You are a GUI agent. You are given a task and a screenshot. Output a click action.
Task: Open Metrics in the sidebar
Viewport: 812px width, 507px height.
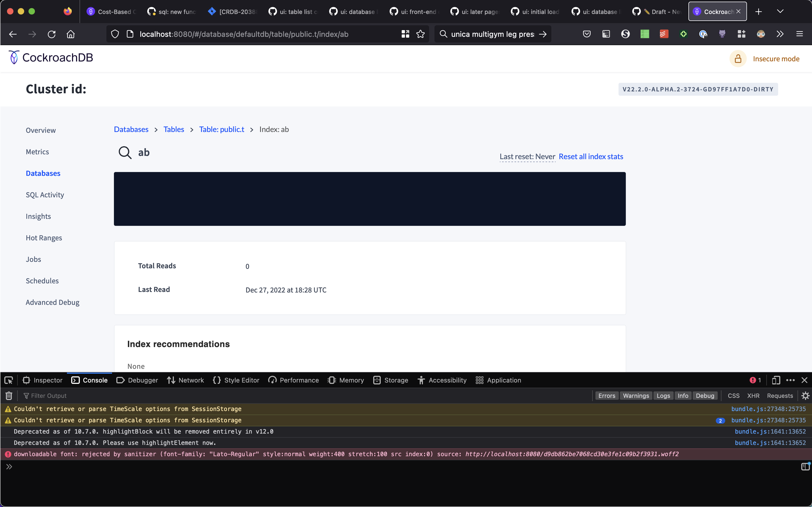point(37,152)
